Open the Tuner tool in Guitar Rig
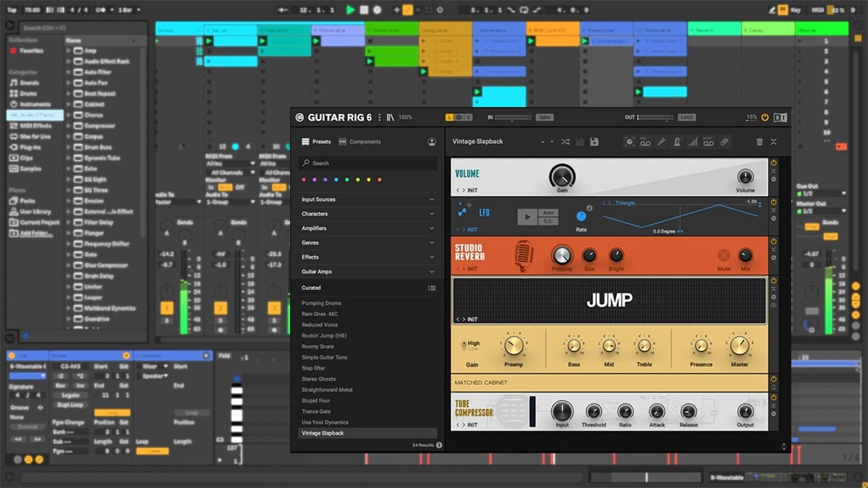The width and height of the screenshot is (868, 488). click(661, 142)
